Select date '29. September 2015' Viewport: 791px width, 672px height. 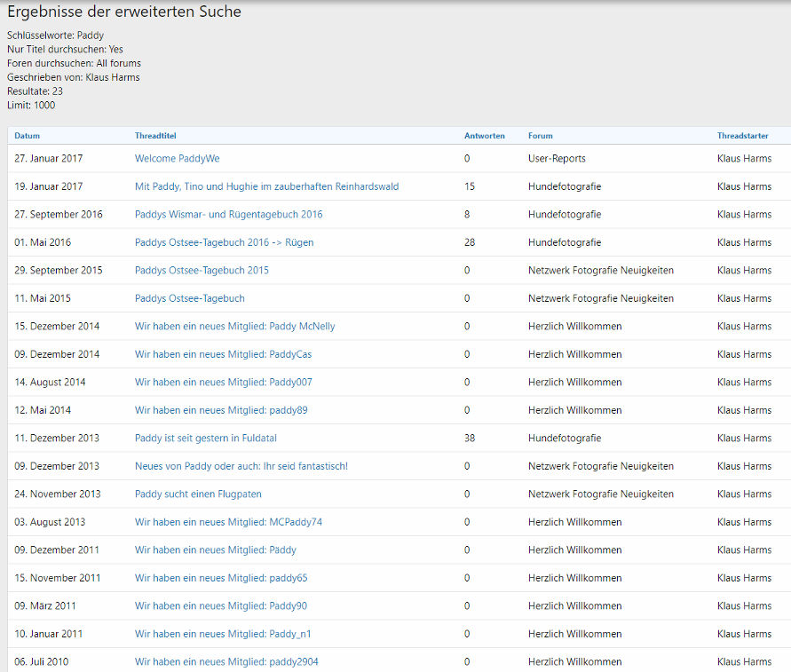click(x=59, y=271)
